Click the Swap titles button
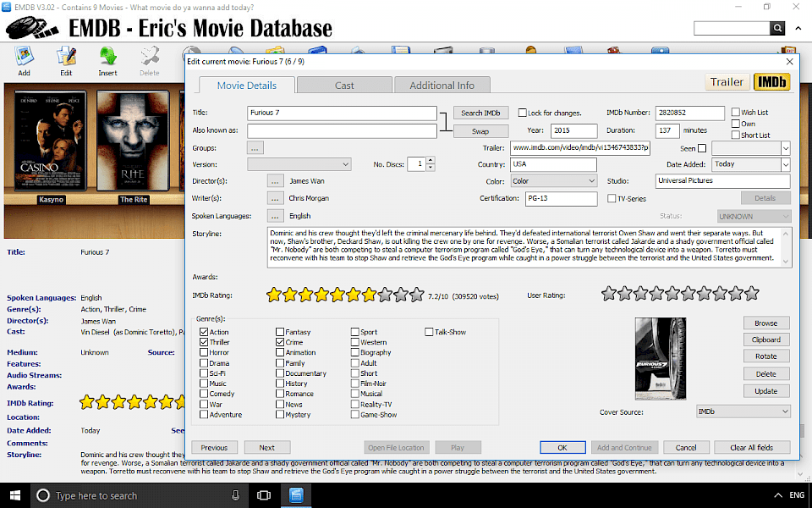The width and height of the screenshot is (812, 508). point(480,131)
